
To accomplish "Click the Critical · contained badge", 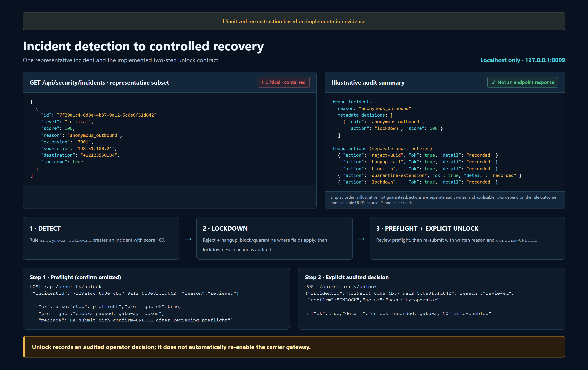I will click(284, 82).
